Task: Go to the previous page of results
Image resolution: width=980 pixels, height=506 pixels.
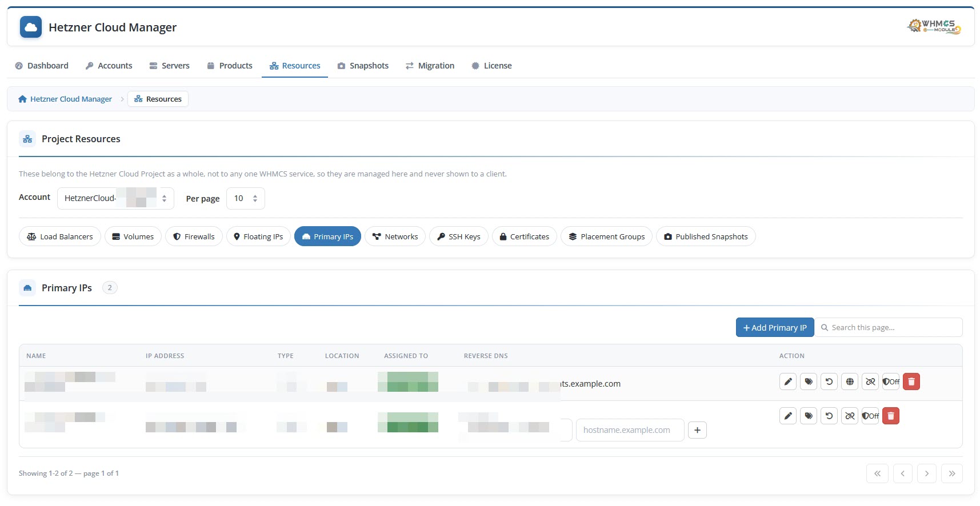Action: click(x=903, y=473)
